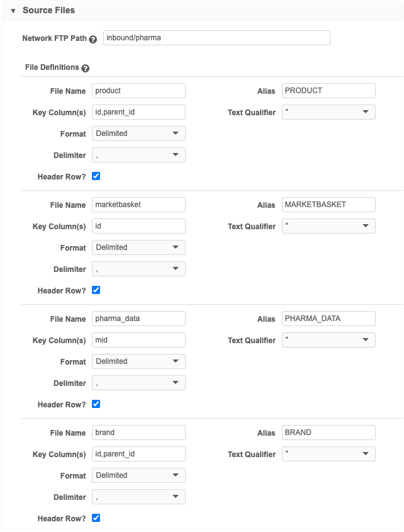The image size is (404, 532).
Task: Open Format dropdown for product file
Action: point(138,133)
